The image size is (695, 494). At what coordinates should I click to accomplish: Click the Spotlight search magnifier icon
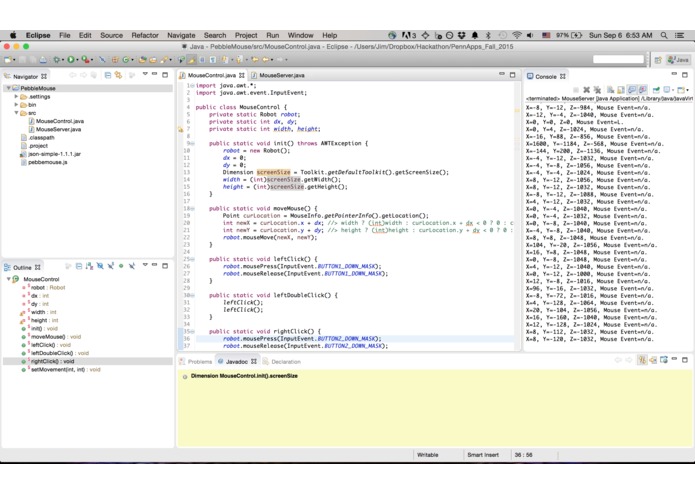tap(665, 35)
